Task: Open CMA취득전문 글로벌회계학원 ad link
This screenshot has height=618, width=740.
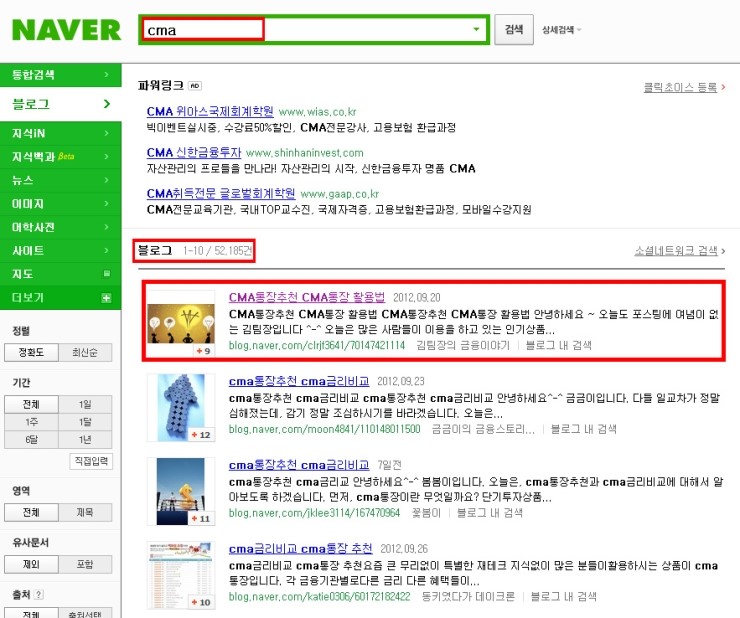Action: [x=221, y=194]
